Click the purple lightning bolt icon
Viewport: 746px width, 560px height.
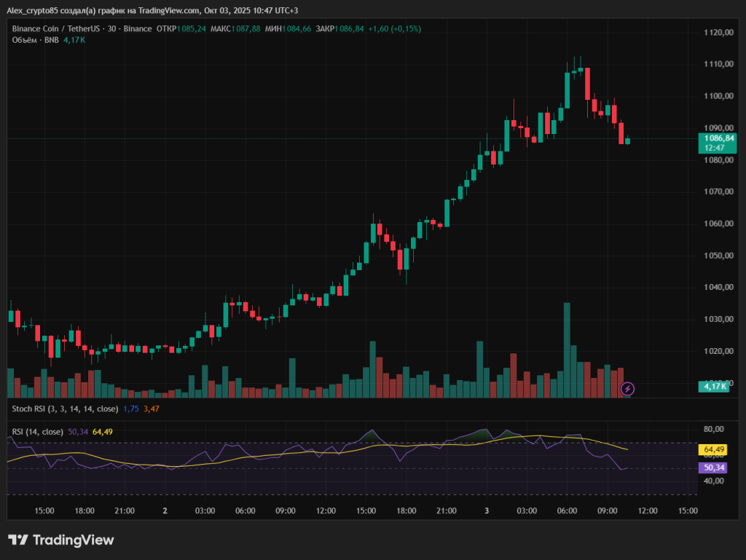627,389
